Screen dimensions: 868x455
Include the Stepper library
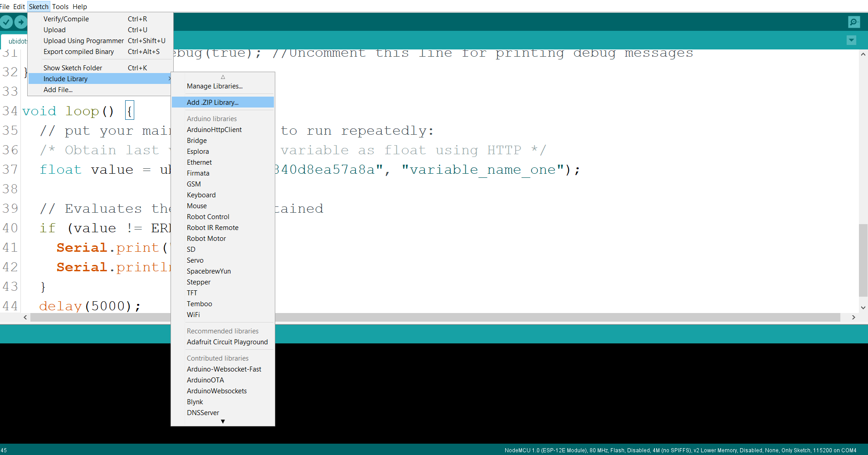[x=223, y=282]
